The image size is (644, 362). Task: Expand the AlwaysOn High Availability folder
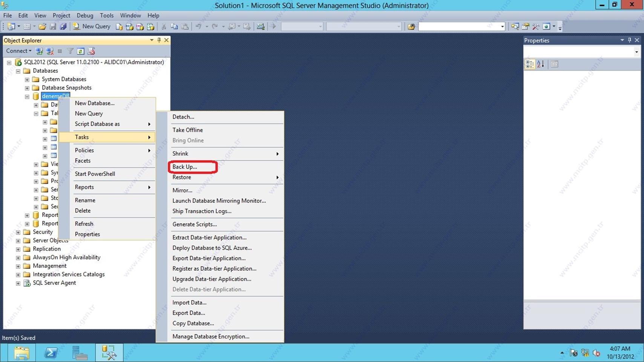(x=18, y=258)
